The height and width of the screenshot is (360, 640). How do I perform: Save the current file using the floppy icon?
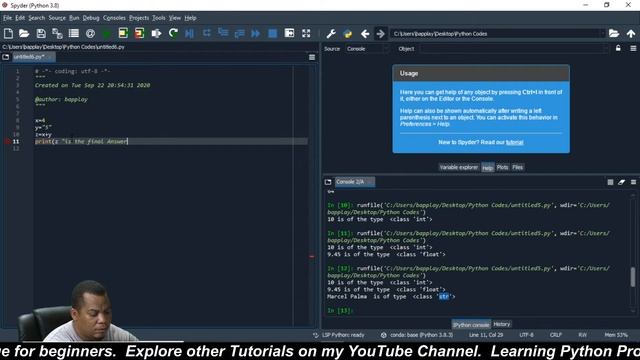[x=41, y=33]
